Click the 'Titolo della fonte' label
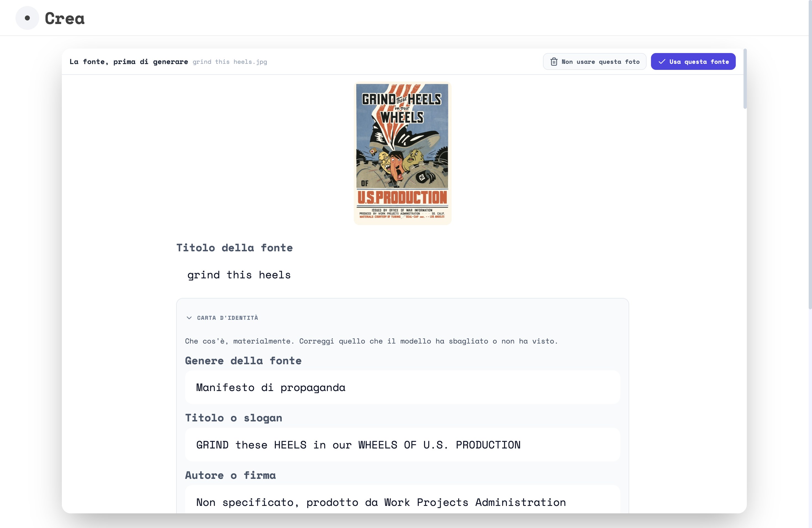This screenshot has height=528, width=812. (234, 248)
